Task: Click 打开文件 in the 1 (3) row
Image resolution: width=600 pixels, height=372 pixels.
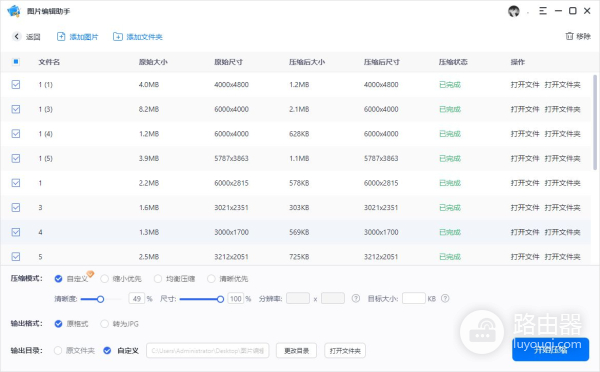Action: click(x=525, y=109)
